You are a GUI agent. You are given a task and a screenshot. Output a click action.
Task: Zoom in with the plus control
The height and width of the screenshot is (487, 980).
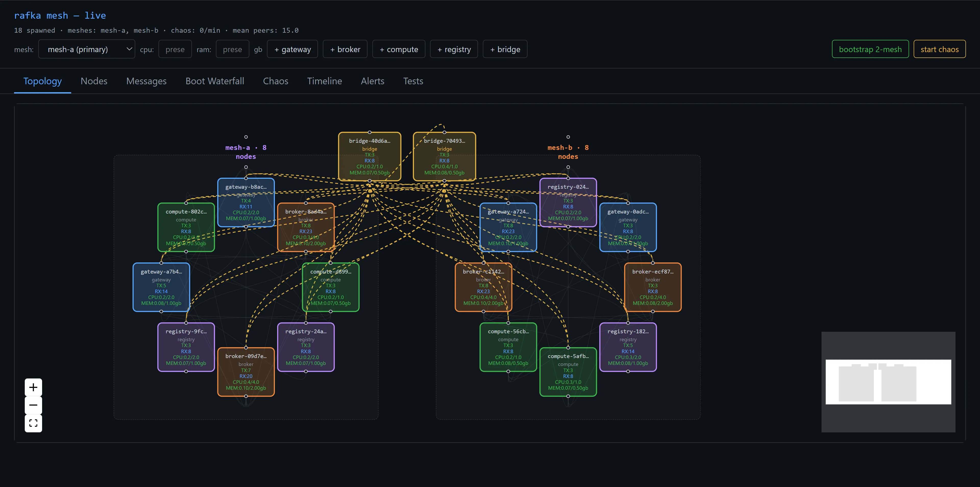click(33, 387)
